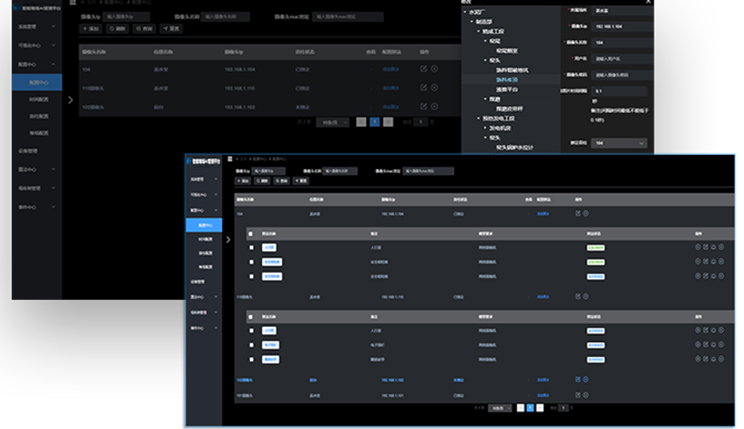744x429 pixels.
Task: Click the page 1 button in back window pagination
Action: pos(374,122)
